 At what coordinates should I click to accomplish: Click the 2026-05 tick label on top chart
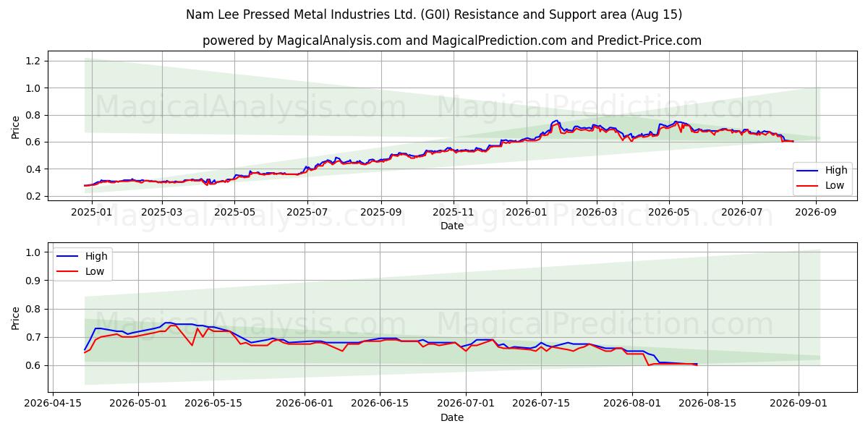coord(669,213)
